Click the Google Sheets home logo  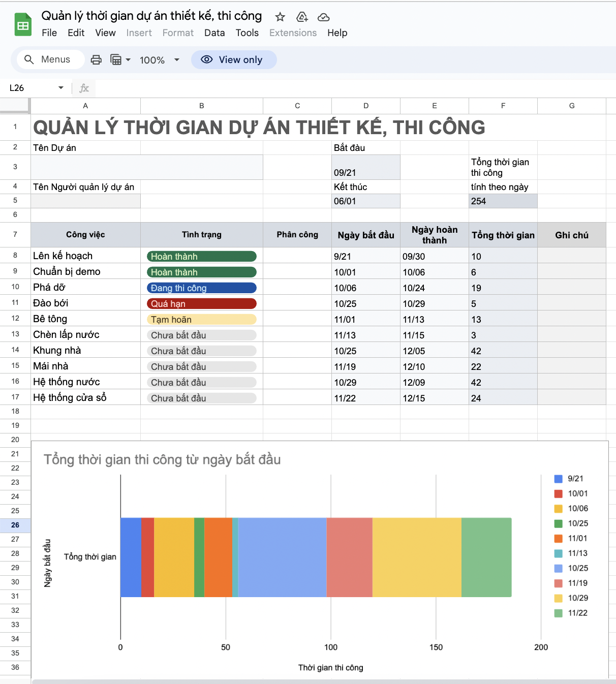[23, 25]
